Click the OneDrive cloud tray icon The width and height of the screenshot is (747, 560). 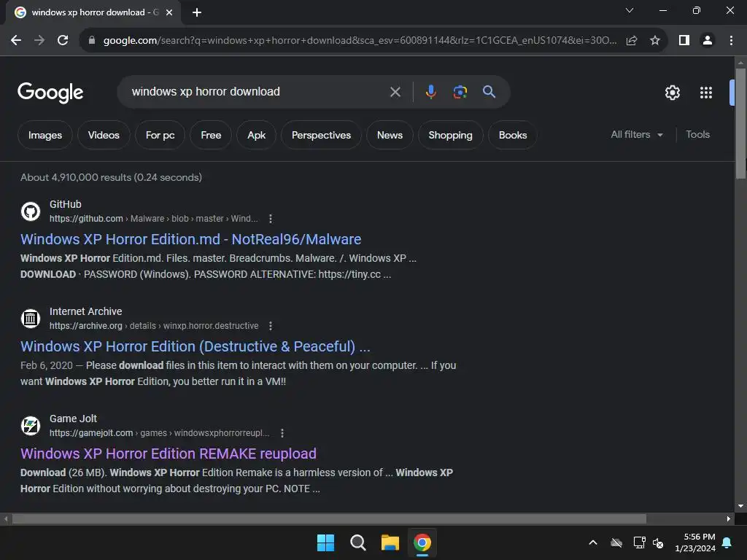point(616,542)
